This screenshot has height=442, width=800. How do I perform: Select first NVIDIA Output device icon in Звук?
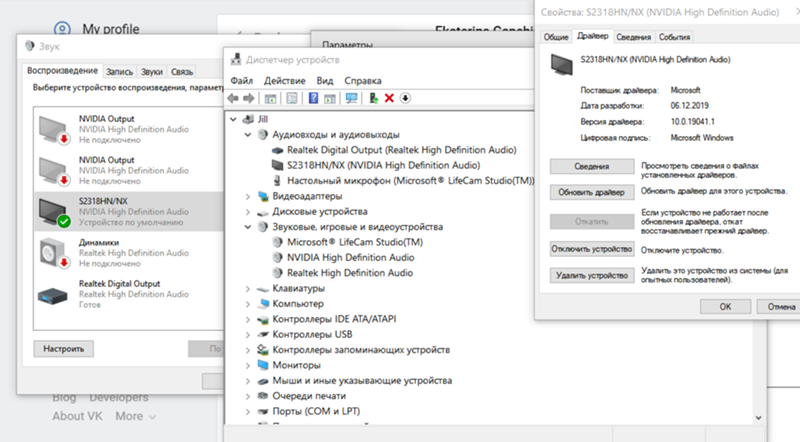pyautogui.click(x=54, y=130)
